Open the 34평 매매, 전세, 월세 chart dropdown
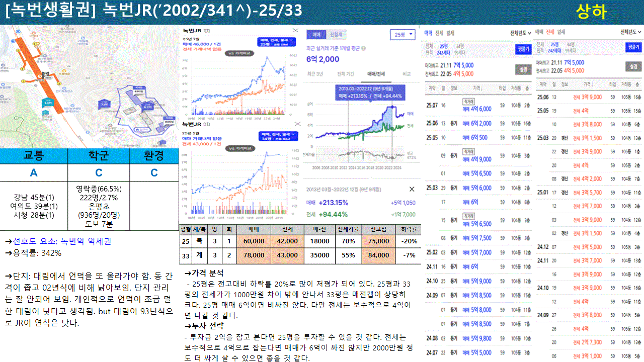The width and height of the screenshot is (644, 362). click(x=277, y=135)
